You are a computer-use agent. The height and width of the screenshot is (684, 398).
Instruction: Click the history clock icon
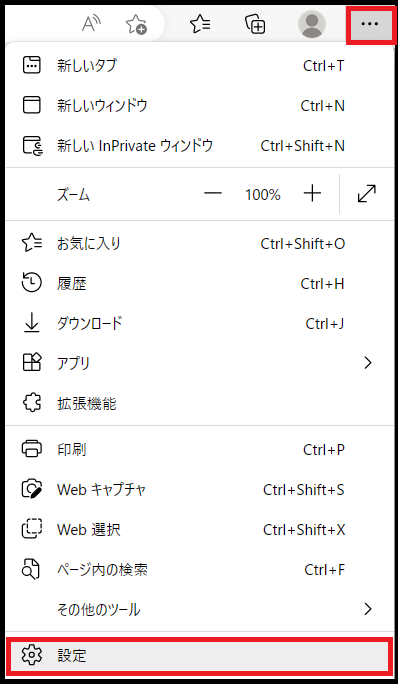(31, 284)
